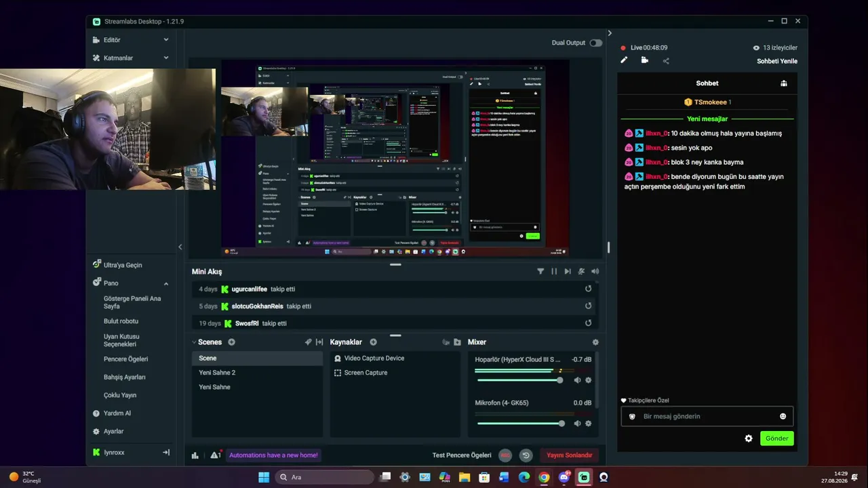Viewport: 868px width, 488px height.
Task: Add a source folder in Kaynaklar
Action: pos(457,342)
